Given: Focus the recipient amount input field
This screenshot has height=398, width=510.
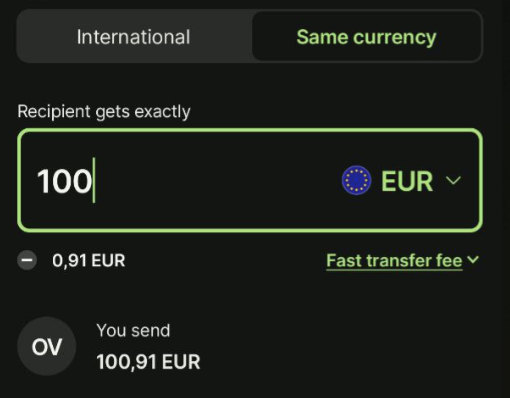Looking at the screenshot, I should (250, 180).
